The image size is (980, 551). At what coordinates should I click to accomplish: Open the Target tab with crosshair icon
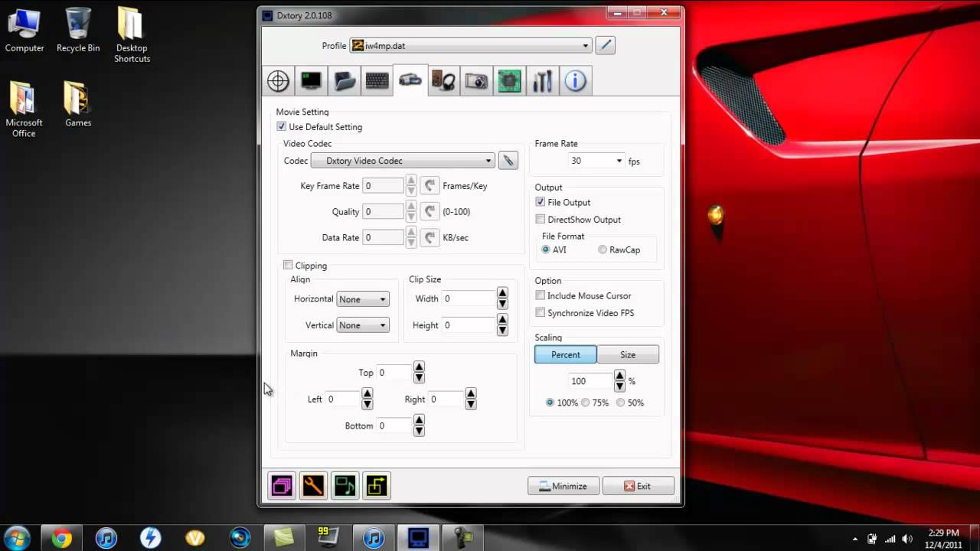click(278, 80)
